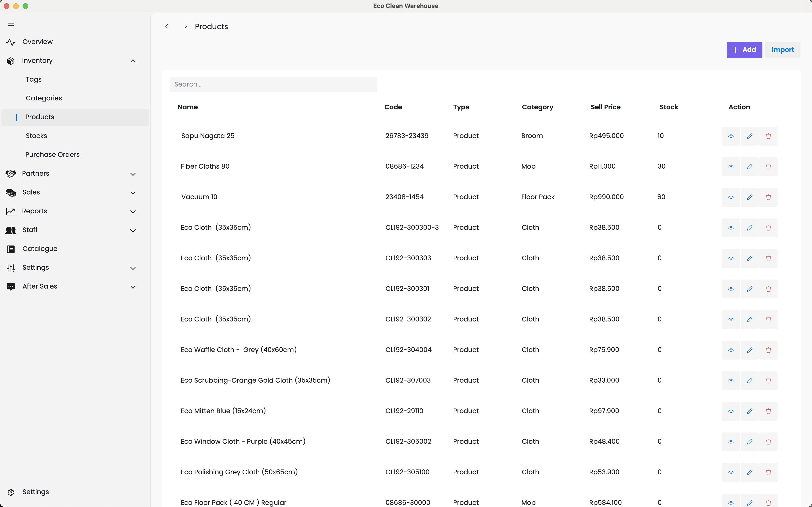Click the Catalogue book icon
This screenshot has height=507, width=812.
tap(11, 249)
